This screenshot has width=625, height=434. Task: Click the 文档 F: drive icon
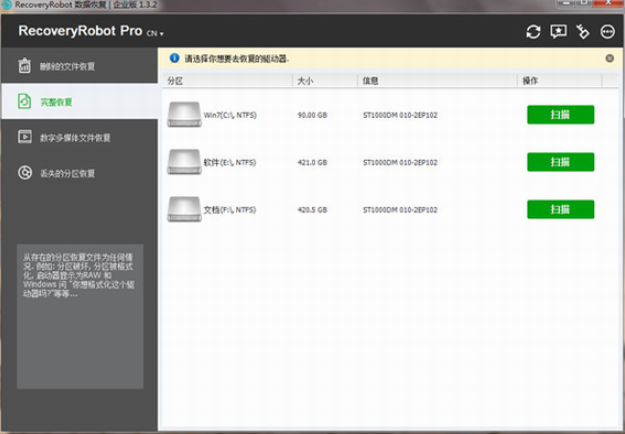point(184,209)
